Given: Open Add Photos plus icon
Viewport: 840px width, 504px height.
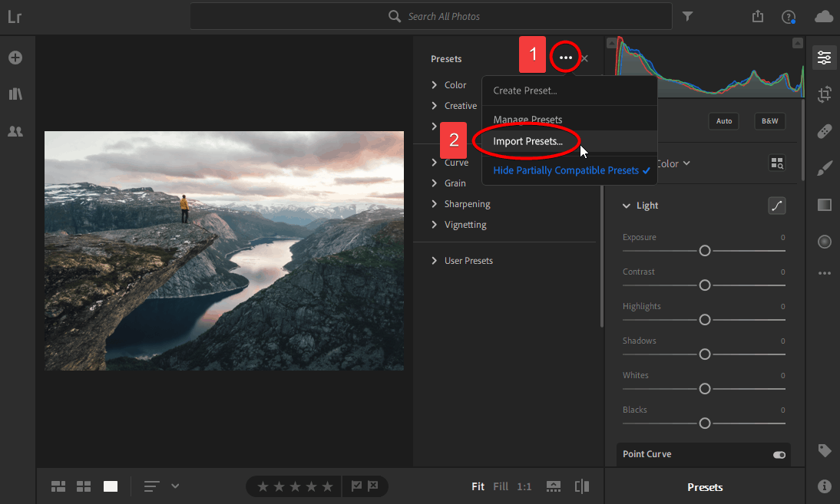Looking at the screenshot, I should [x=15, y=58].
